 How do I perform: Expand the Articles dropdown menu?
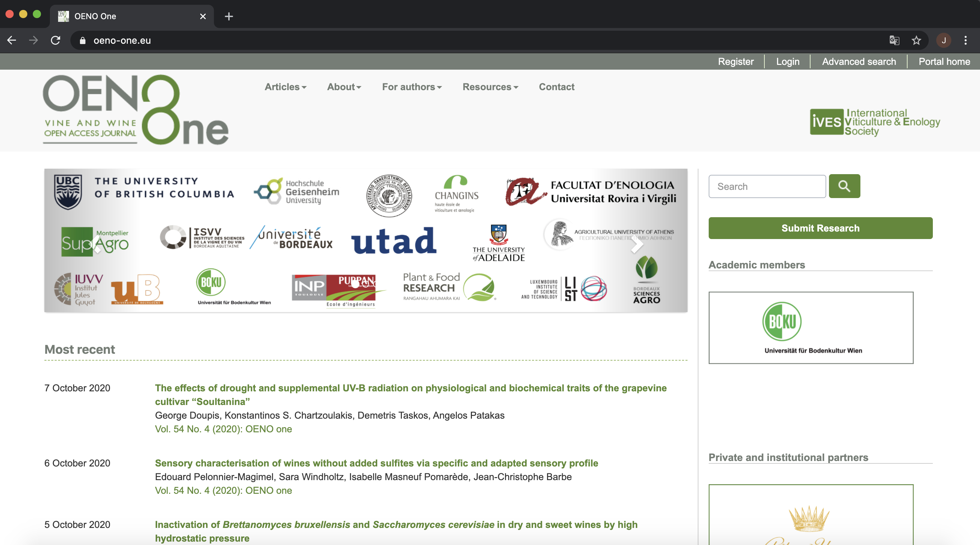[285, 87]
